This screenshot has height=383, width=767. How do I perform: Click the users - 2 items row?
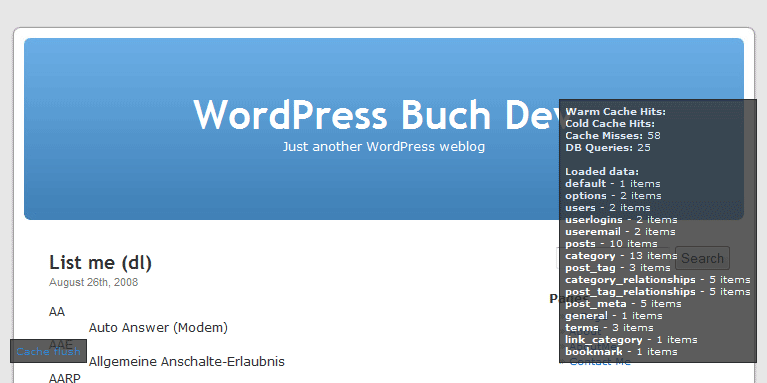[x=608, y=208]
